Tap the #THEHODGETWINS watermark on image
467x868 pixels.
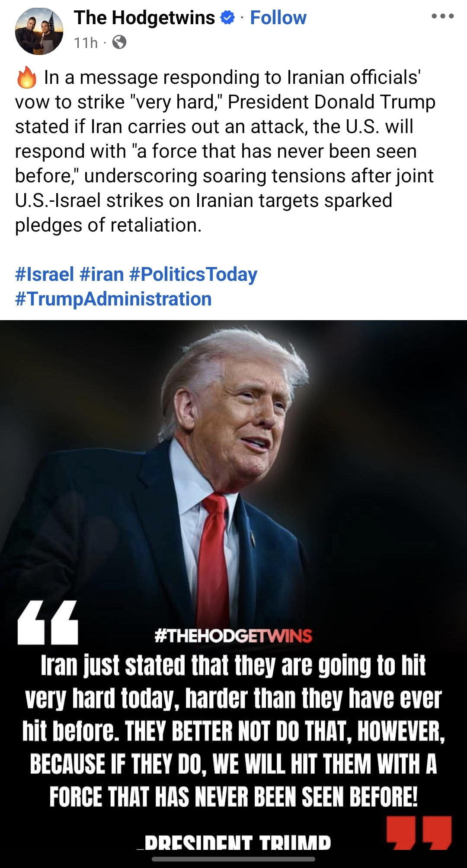[x=233, y=636]
